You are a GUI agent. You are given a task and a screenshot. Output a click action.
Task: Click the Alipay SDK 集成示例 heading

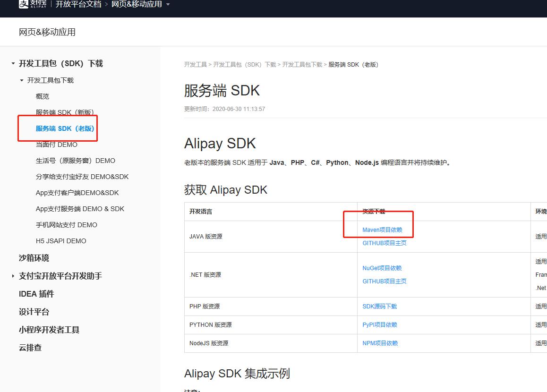[x=237, y=374]
